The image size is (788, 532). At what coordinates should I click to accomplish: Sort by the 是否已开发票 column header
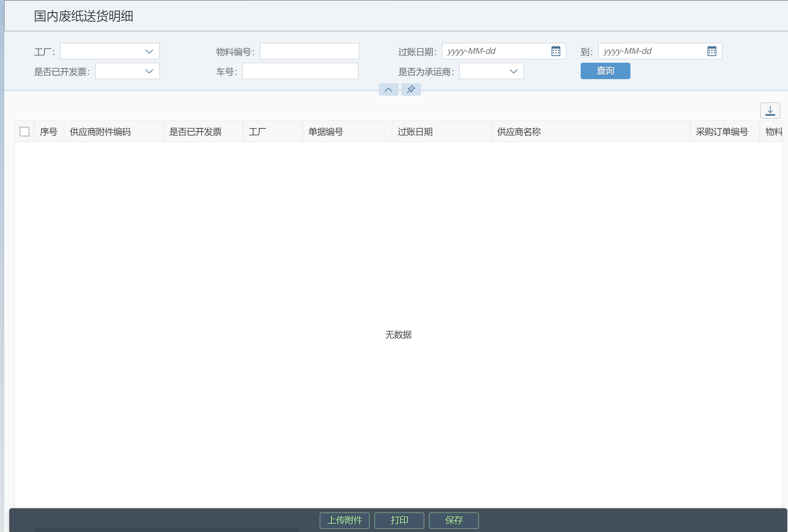point(203,132)
